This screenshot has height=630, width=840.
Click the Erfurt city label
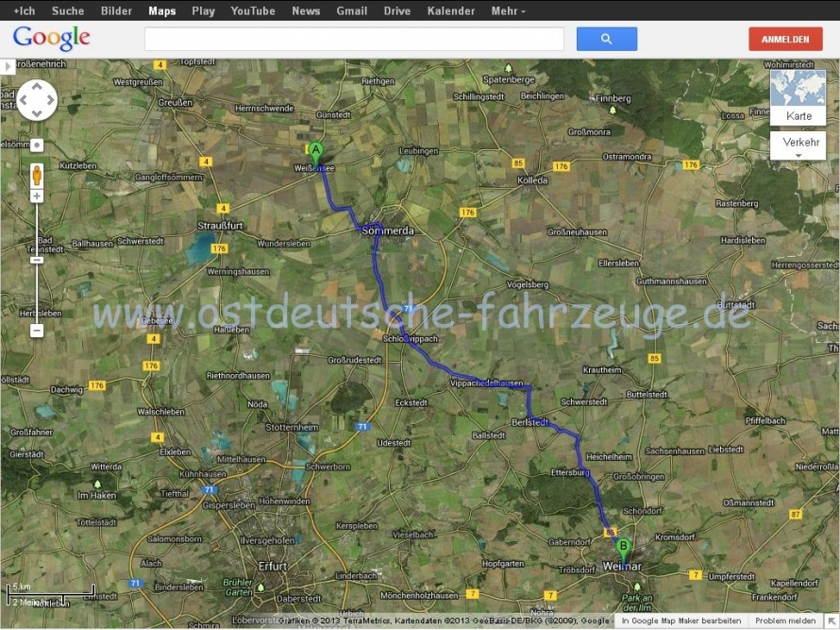click(x=273, y=566)
